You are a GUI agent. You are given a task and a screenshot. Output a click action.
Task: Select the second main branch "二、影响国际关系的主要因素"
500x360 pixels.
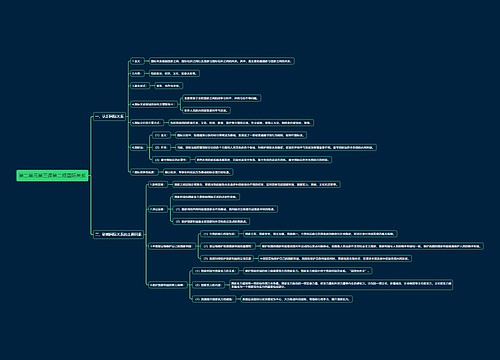118,234
